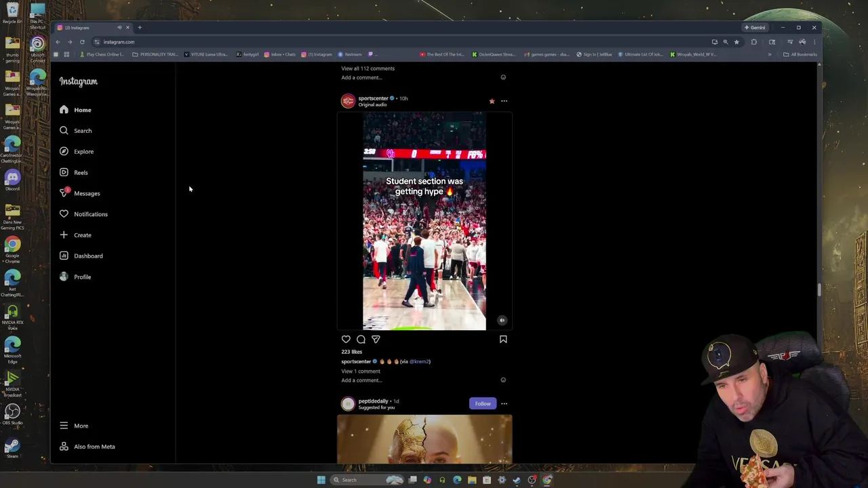Open peptidedaily post options menu
Viewport: 868px width, 488px height.
[x=504, y=404]
